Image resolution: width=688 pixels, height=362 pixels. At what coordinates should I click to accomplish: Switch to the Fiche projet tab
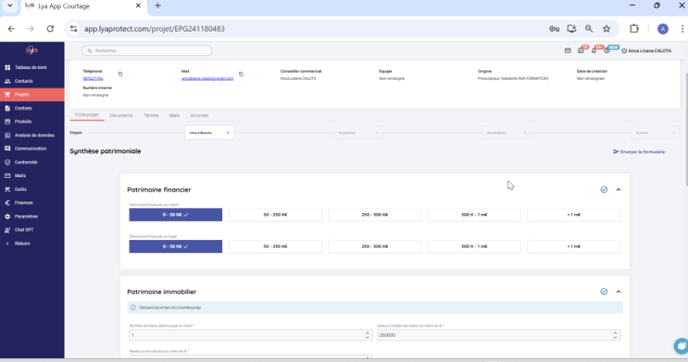pyautogui.click(x=87, y=115)
